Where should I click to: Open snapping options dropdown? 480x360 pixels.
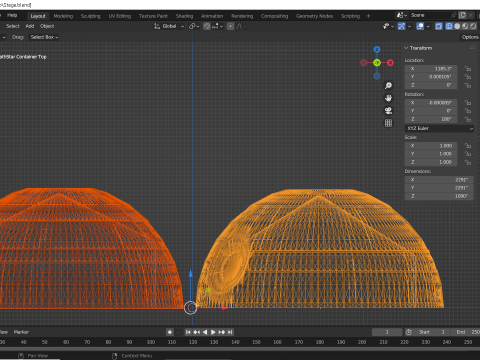(217, 26)
